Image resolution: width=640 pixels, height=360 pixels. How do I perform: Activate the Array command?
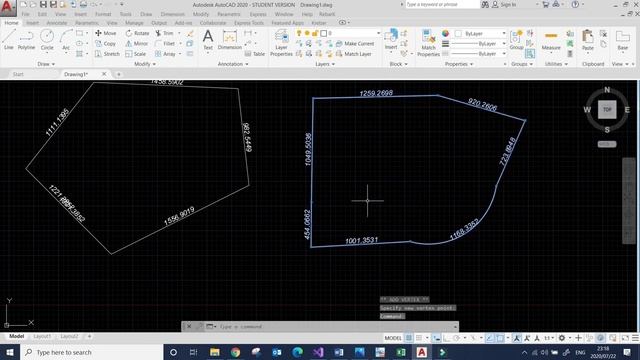pyautogui.click(x=165, y=54)
